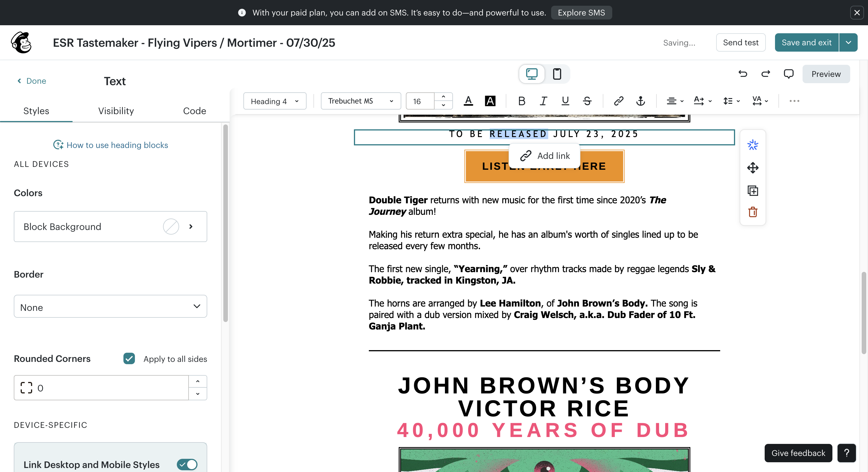The image size is (868, 472).
Task: Click the duplicate block icon
Action: click(x=753, y=191)
